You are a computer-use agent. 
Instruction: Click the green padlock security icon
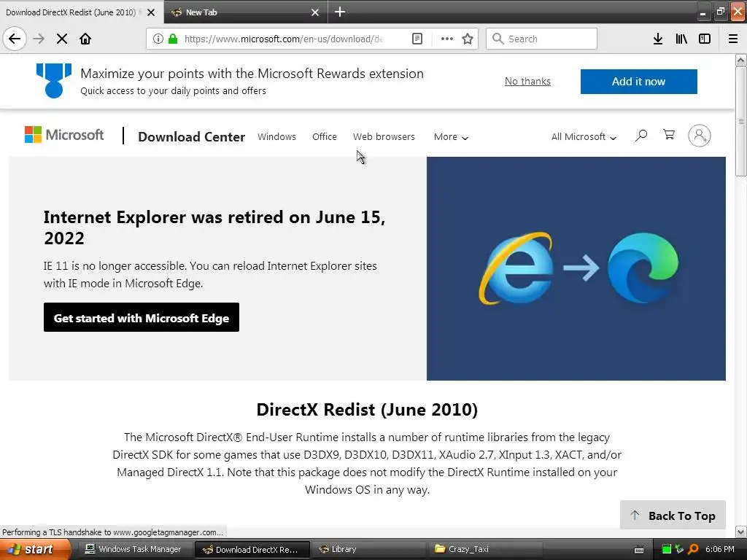tap(173, 39)
